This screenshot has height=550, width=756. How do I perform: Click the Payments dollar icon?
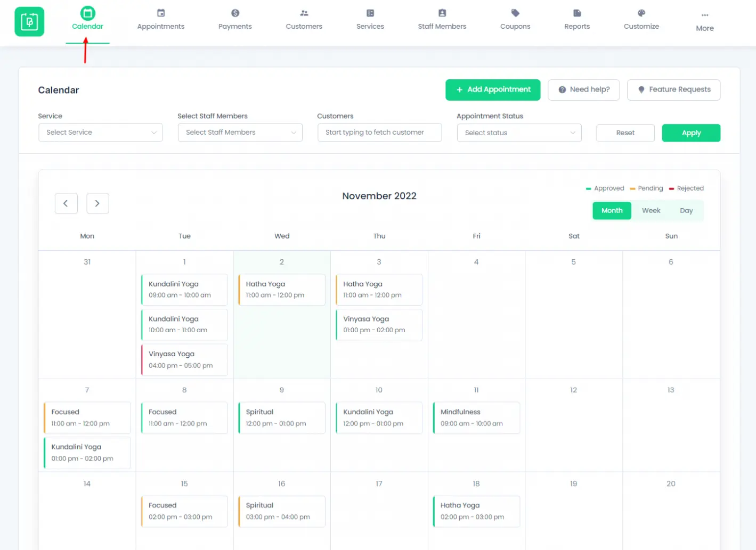point(235,13)
